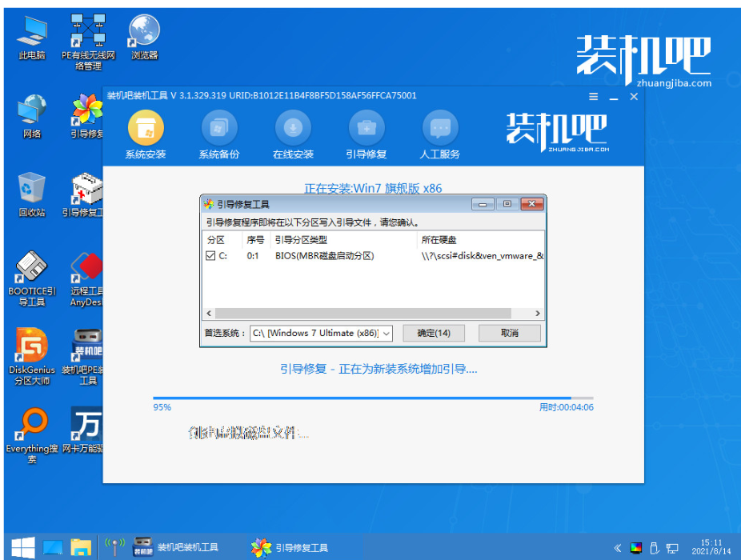Open the 回收站 recycle bin
This screenshot has height=560, width=741.
pyautogui.click(x=32, y=194)
